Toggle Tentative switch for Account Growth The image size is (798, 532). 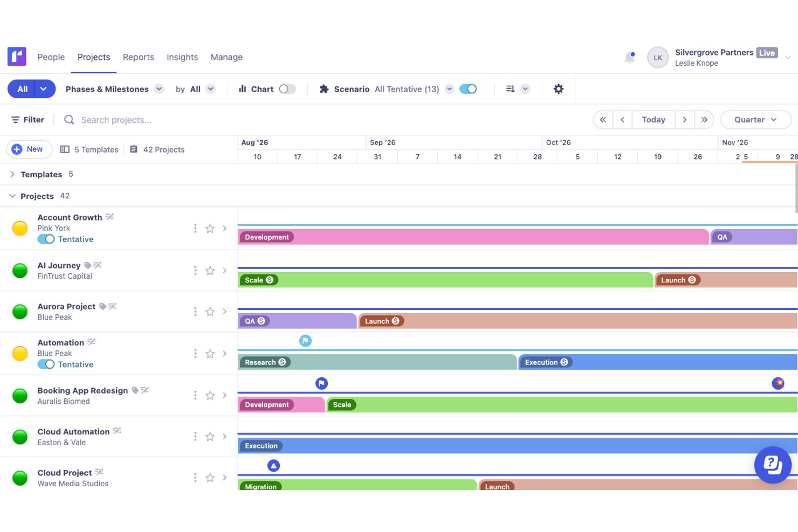[46, 239]
